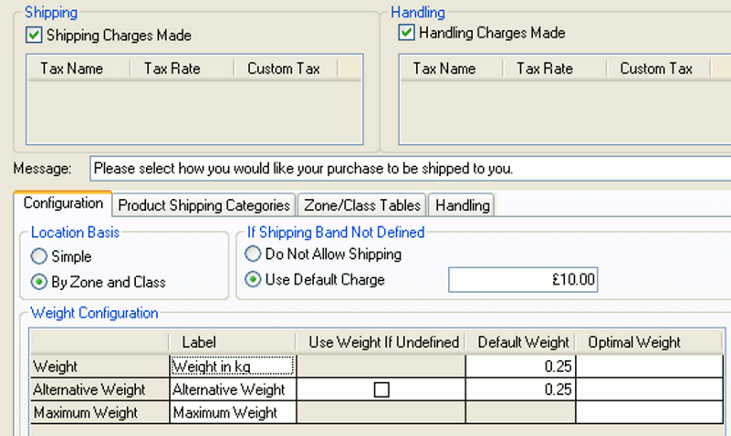This screenshot has height=436, width=731.
Task: Open the Zone/Class Tables tab
Action: [362, 205]
